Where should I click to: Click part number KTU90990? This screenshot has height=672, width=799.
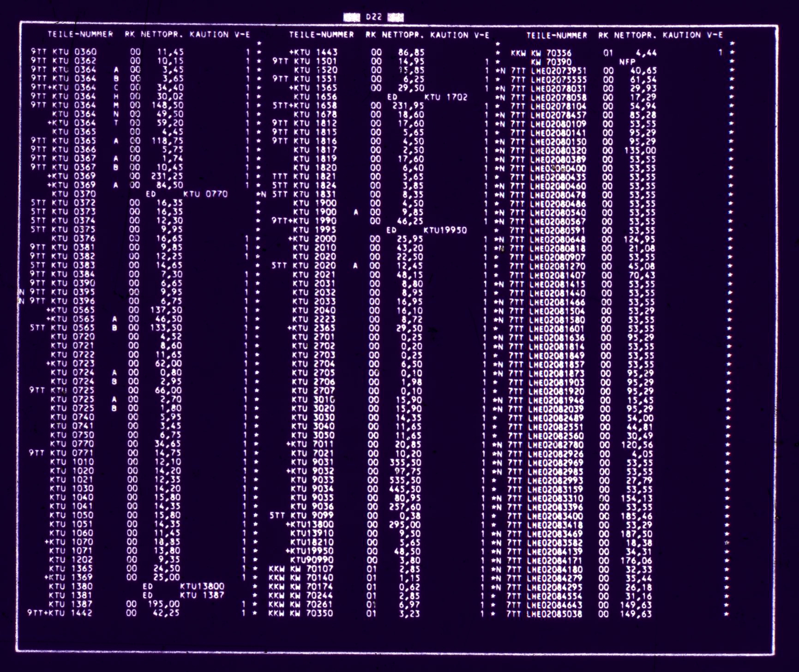click(x=312, y=560)
